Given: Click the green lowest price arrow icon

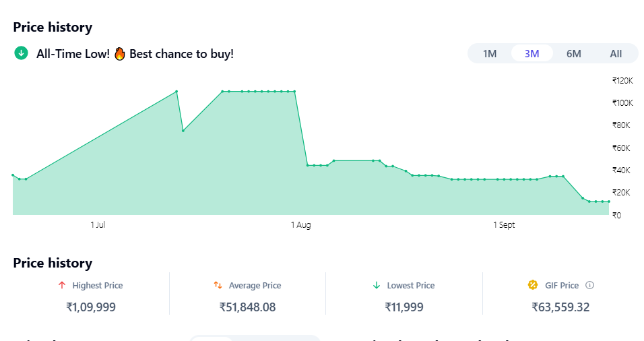Looking at the screenshot, I should click(x=377, y=286).
